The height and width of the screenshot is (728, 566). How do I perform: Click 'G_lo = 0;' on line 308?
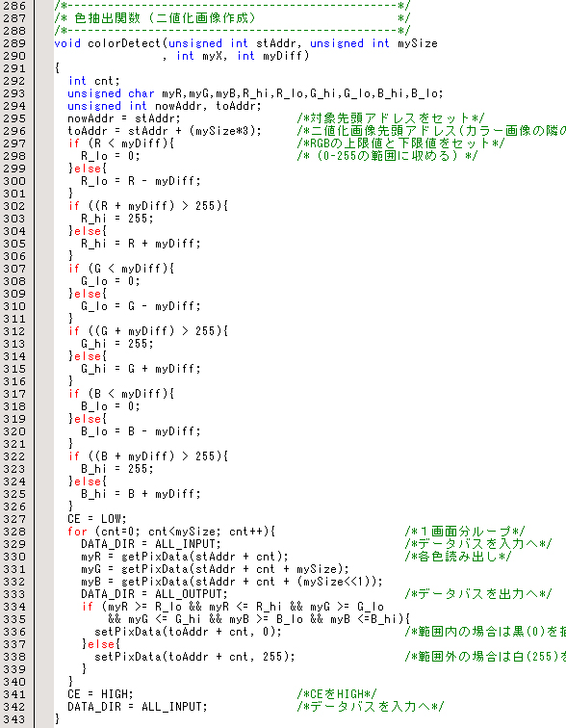111,282
